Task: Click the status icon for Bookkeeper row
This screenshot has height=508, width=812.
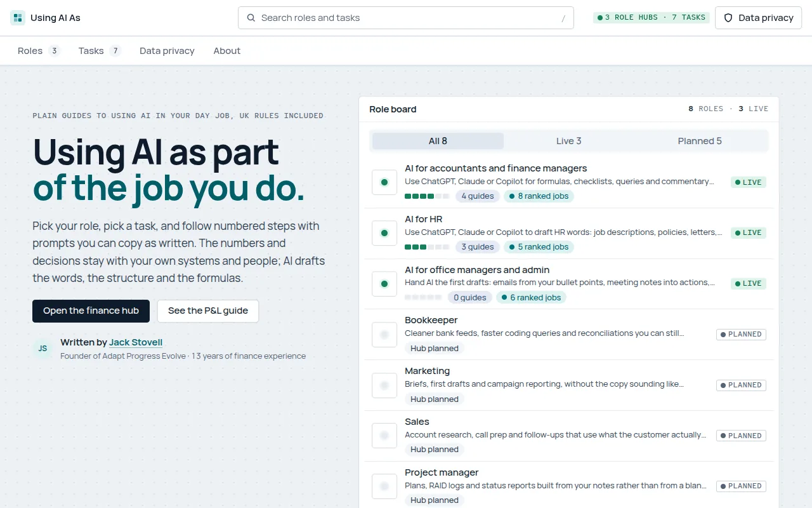Action: tap(384, 334)
